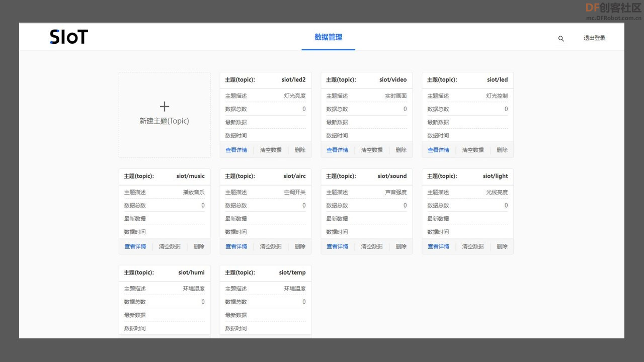Select the siot/humi topic title
Screen dimensions: 644x362
pos(192,273)
